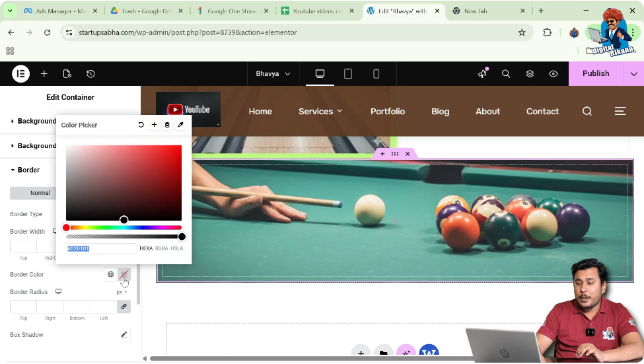Switch to tablet preview mode

pos(348,73)
